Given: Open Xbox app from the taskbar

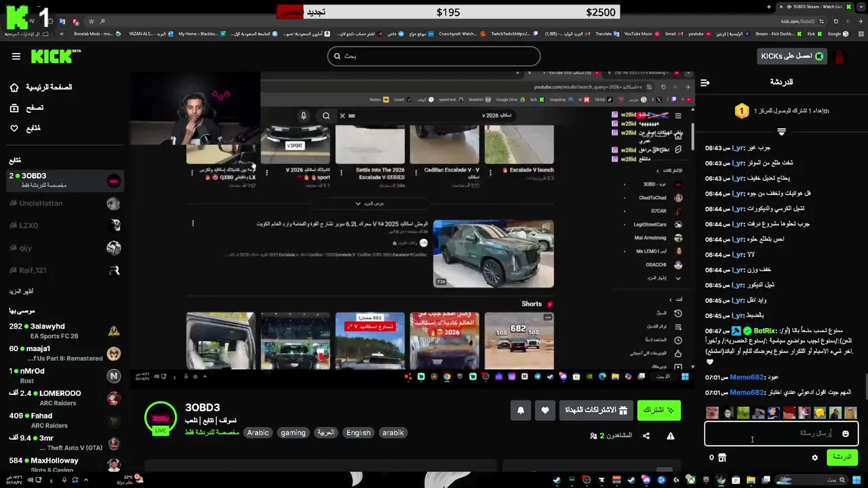Looking at the screenshot, I should 692,480.
